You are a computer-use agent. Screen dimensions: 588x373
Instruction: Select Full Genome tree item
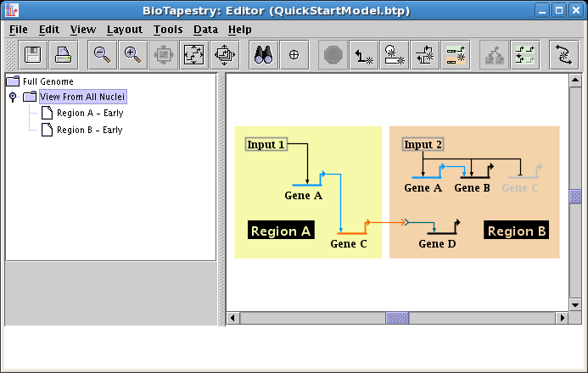click(48, 81)
